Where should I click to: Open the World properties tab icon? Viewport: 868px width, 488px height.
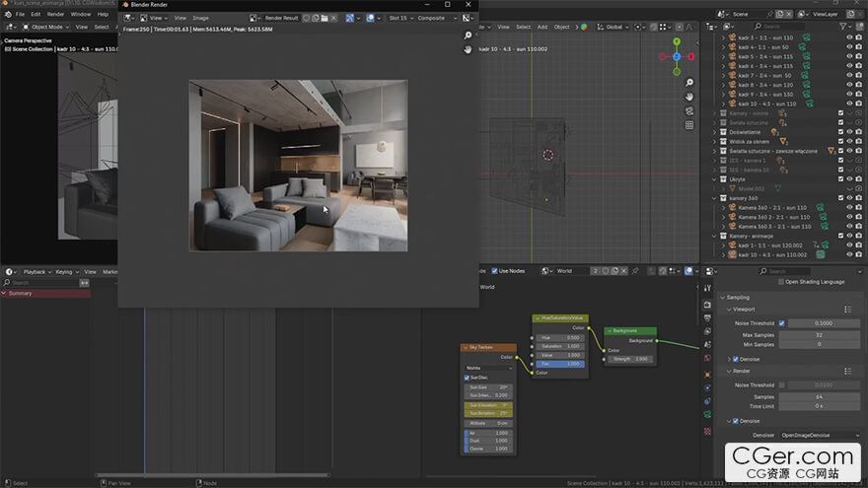[707, 358]
